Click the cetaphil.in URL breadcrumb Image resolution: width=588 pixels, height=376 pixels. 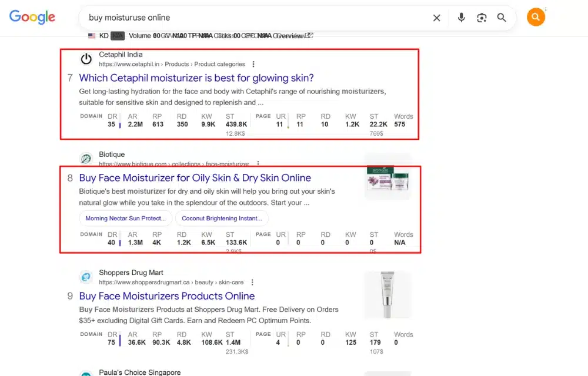pyautogui.click(x=172, y=64)
